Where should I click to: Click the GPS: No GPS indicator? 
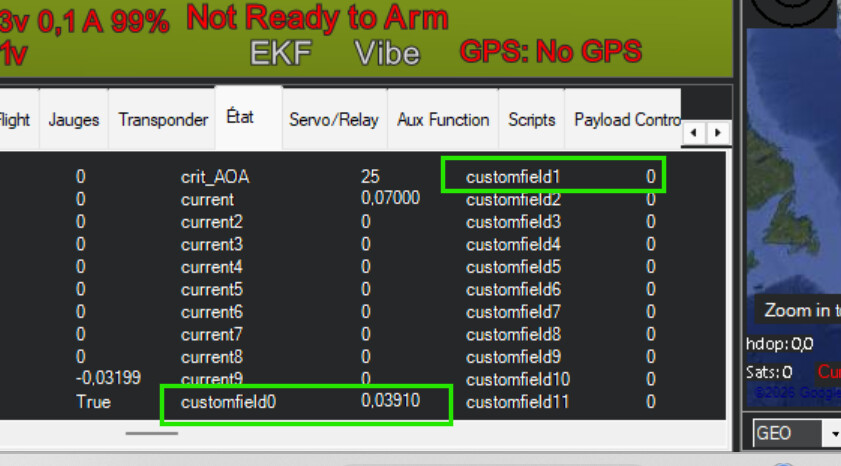(x=551, y=52)
